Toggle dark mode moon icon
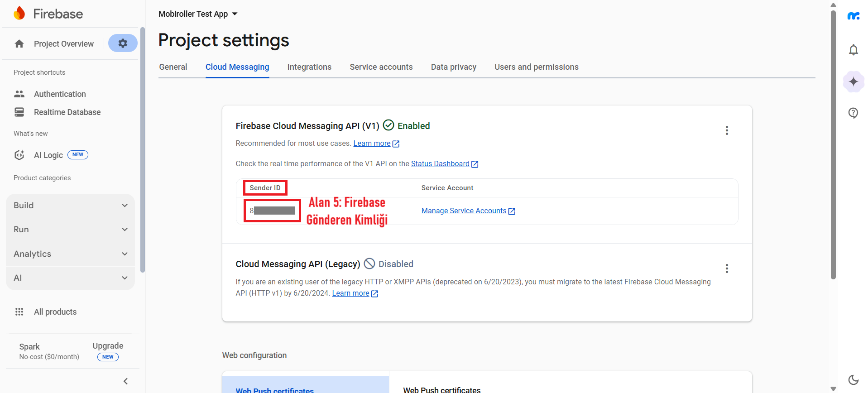This screenshot has width=868, height=393. 853,380
